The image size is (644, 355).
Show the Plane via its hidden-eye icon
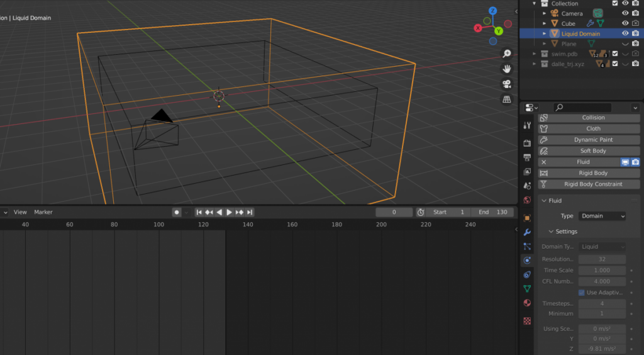(x=625, y=43)
